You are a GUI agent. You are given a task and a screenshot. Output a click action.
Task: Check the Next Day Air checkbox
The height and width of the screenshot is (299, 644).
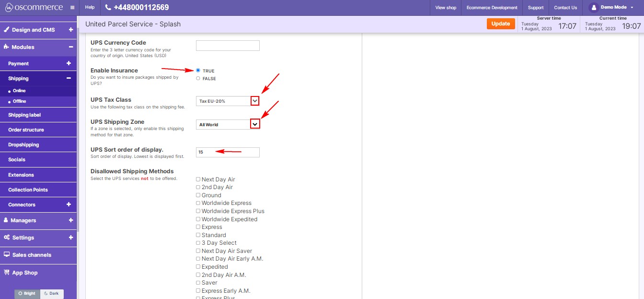click(x=198, y=179)
